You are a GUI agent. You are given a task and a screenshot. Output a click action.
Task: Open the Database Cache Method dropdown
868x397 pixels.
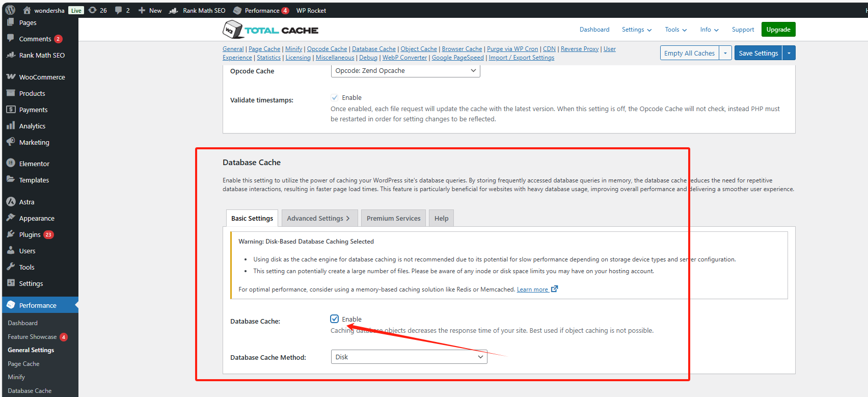coord(409,357)
